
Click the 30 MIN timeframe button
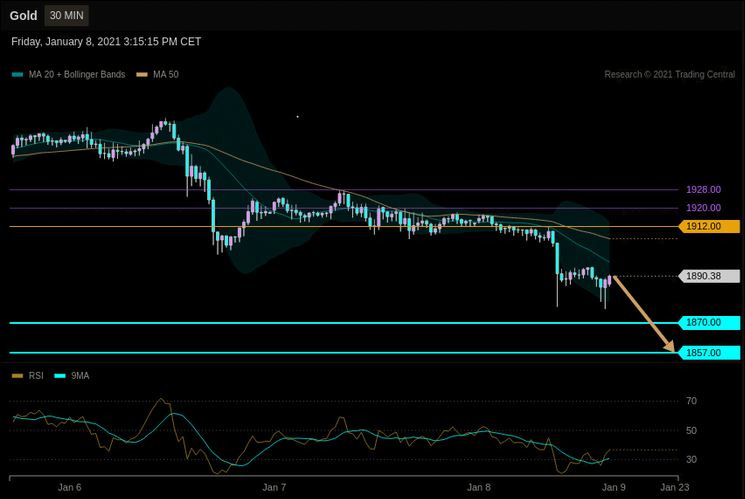click(67, 16)
